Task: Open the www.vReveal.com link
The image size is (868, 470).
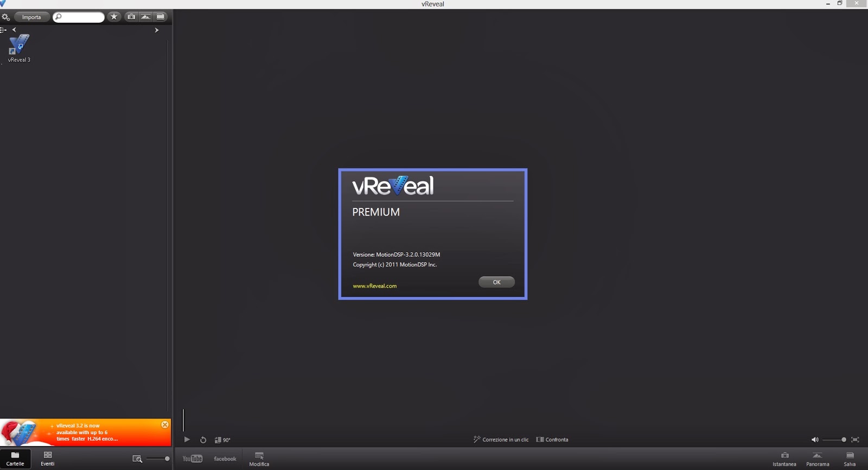Action: point(375,286)
